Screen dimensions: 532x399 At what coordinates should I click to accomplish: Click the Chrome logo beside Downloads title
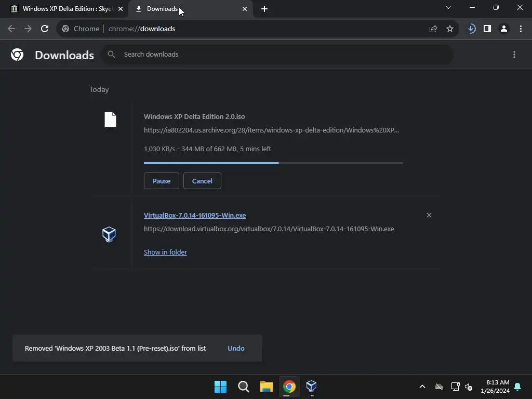17,55
